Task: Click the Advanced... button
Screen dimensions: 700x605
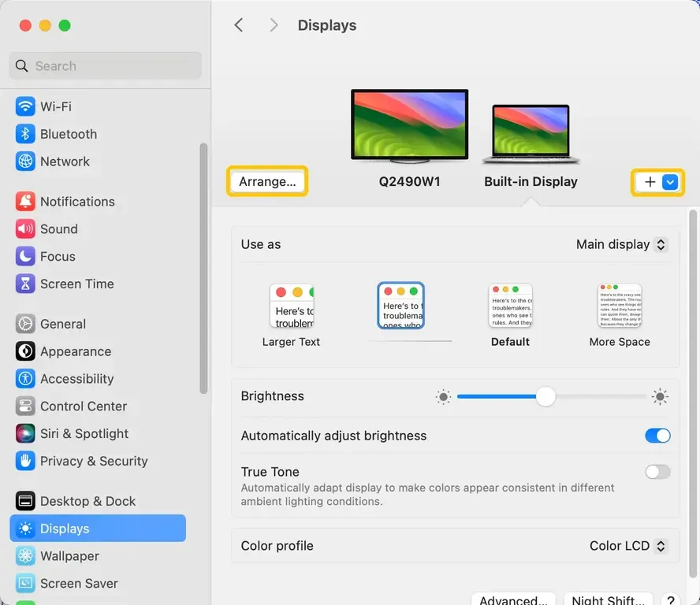Action: click(513, 599)
